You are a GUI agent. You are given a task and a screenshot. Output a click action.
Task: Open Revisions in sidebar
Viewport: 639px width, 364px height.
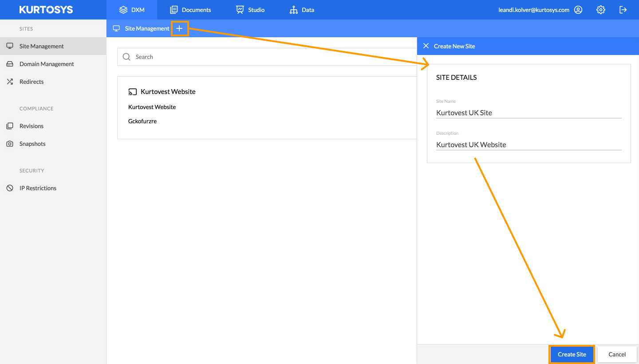(53, 126)
